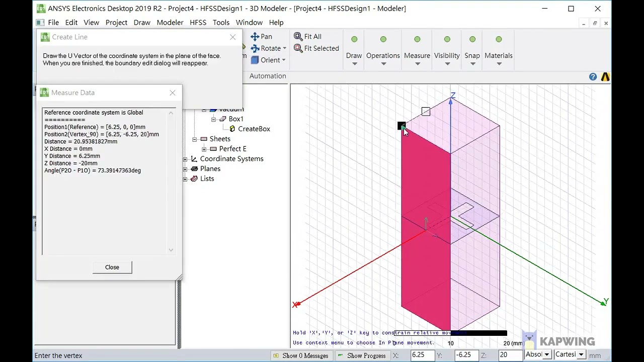This screenshot has height=362, width=644.
Task: Open the View menu
Action: (91, 23)
